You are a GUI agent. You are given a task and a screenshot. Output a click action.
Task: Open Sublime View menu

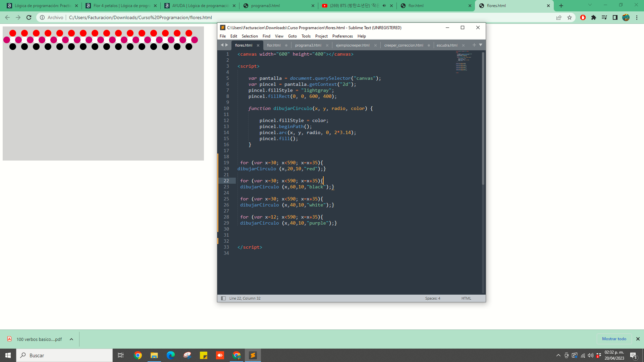pyautogui.click(x=279, y=36)
